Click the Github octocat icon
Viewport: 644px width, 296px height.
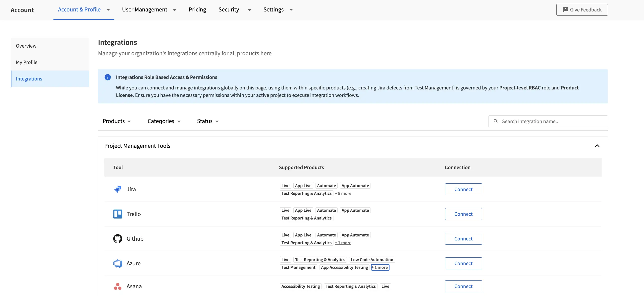[118, 239]
